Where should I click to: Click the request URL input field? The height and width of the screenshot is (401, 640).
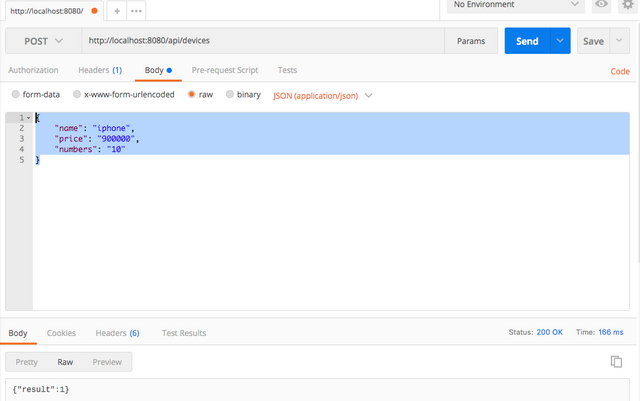(x=263, y=41)
